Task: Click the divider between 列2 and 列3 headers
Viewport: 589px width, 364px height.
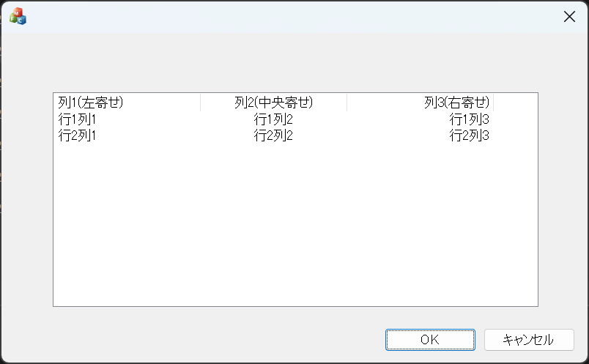Action: click(x=347, y=103)
